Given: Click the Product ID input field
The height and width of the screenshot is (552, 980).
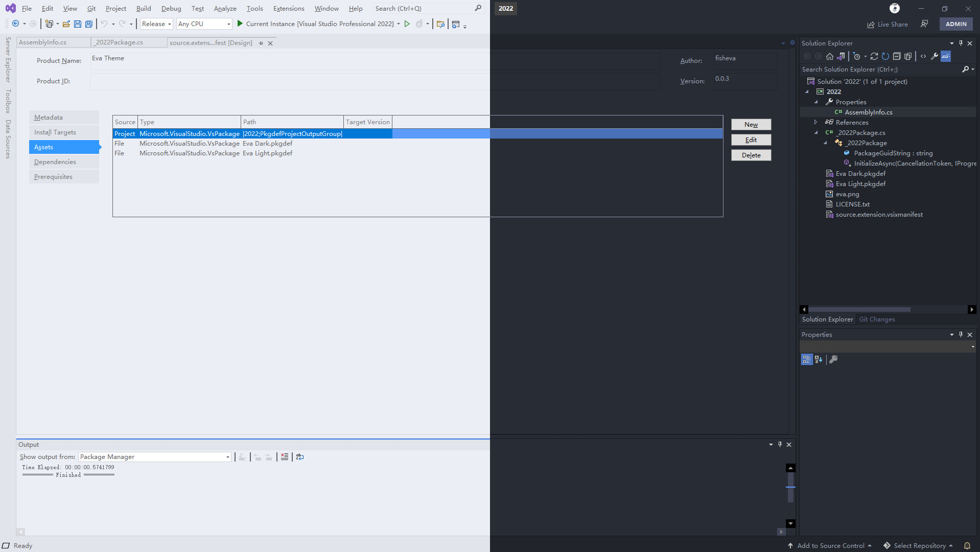Looking at the screenshot, I should click(375, 82).
